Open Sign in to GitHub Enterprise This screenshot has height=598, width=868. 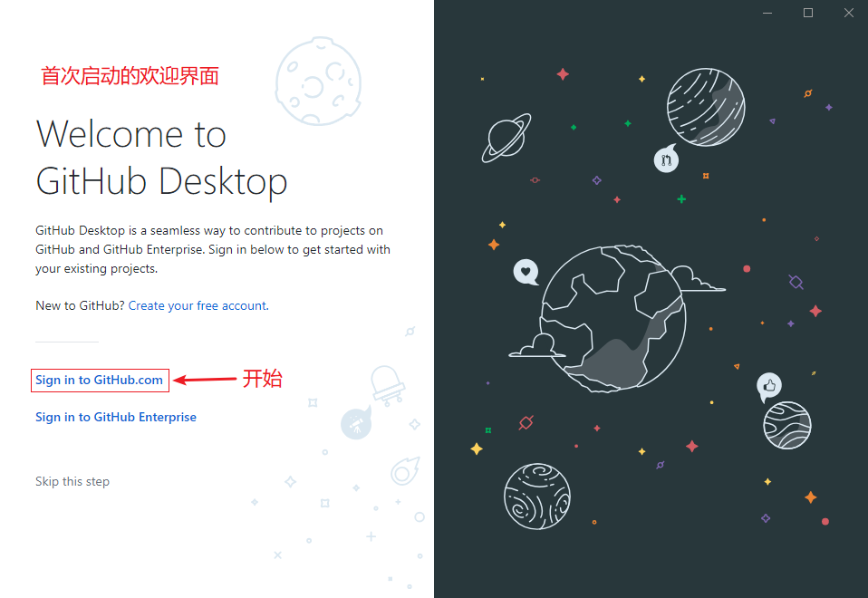116,417
